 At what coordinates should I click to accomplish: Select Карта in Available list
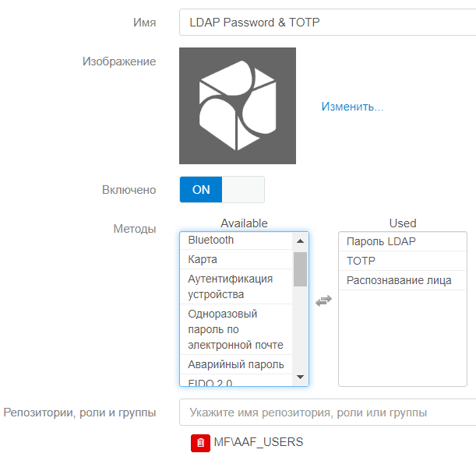235,259
